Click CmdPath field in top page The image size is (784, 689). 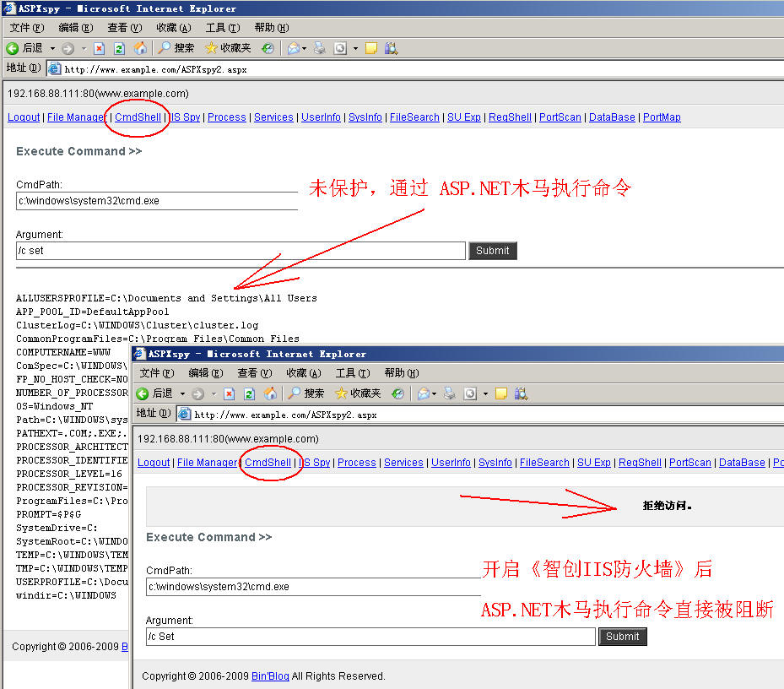tap(157, 201)
